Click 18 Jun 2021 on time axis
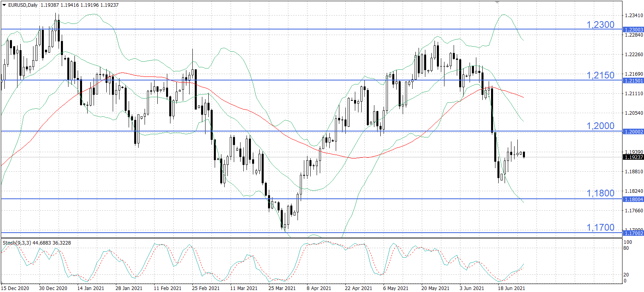 coord(511,288)
